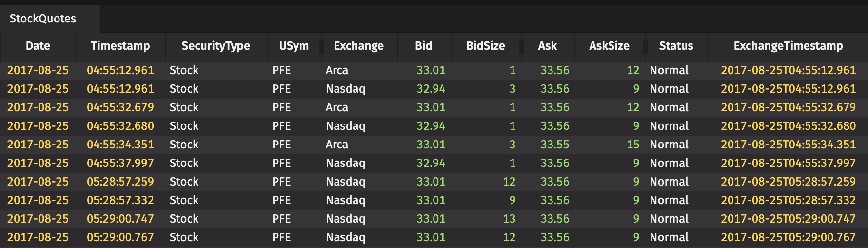
Task: Click the SecurityType column header
Action: (216, 46)
